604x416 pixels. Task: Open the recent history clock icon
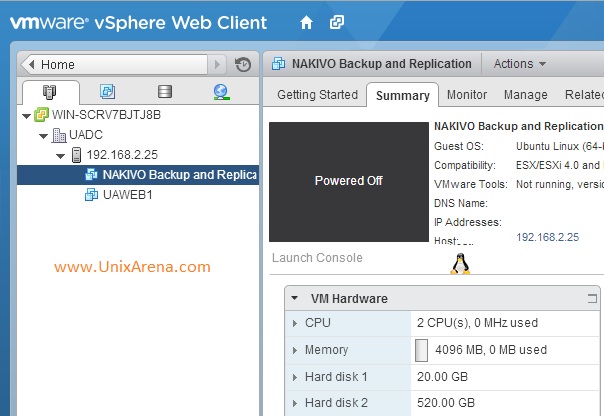pyautogui.click(x=243, y=64)
